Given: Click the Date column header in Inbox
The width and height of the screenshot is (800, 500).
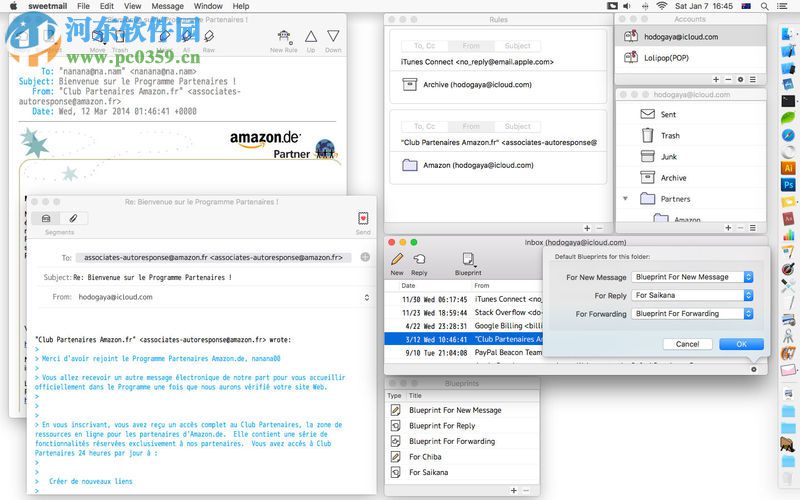Looking at the screenshot, I should click(x=408, y=286).
